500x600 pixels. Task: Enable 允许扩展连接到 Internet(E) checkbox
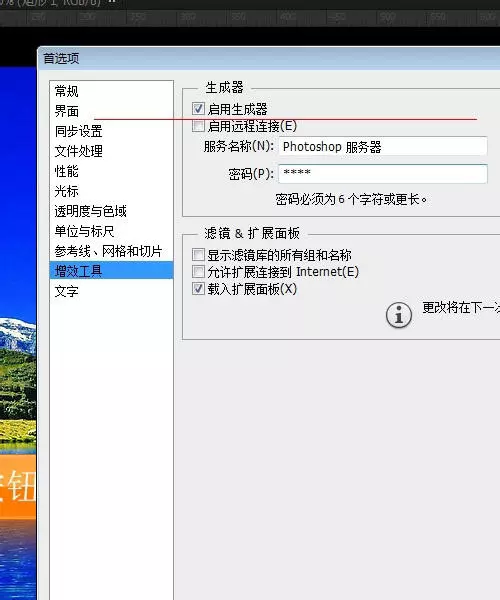(198, 272)
